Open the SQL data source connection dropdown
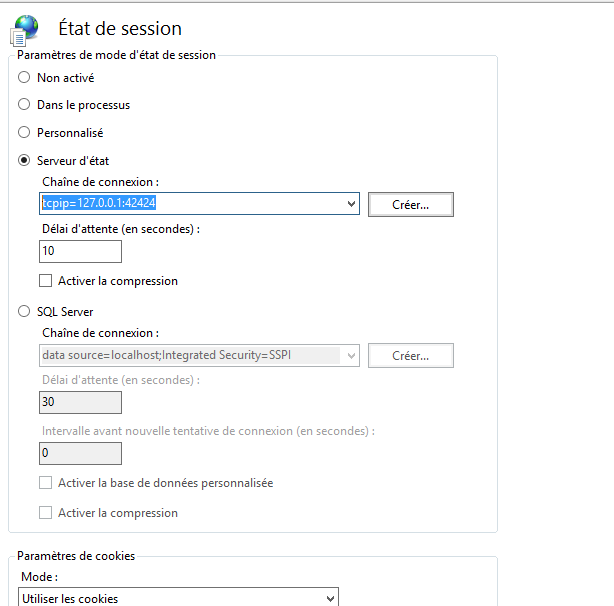Viewport: 614px width, 606px height. point(350,356)
